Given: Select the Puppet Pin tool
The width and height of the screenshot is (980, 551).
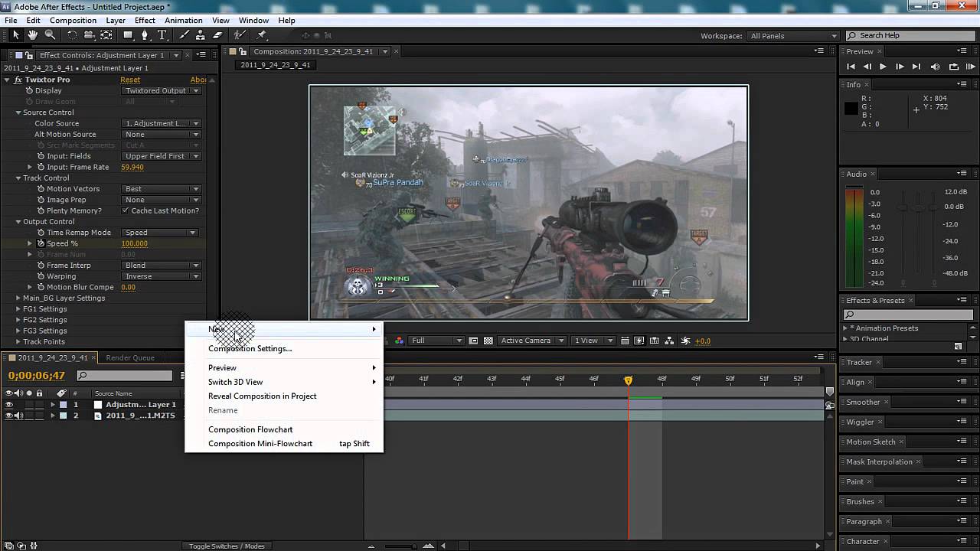Looking at the screenshot, I should [x=262, y=35].
